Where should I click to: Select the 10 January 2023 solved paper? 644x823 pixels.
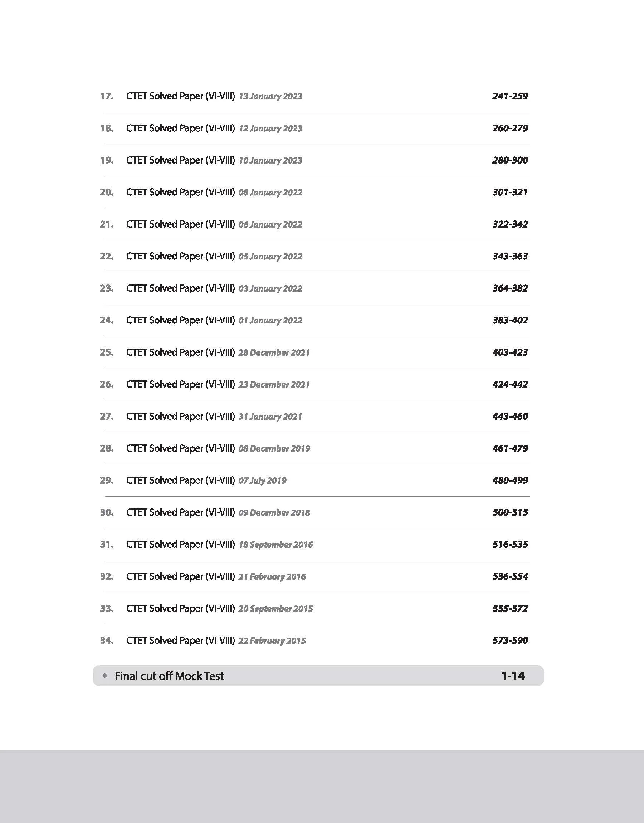coord(214,161)
